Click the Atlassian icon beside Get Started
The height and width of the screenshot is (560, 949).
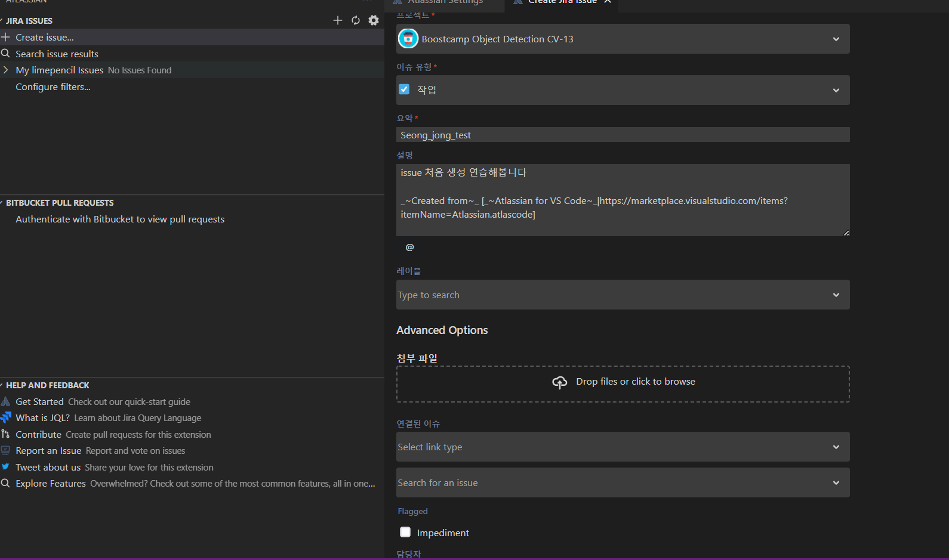(5, 401)
